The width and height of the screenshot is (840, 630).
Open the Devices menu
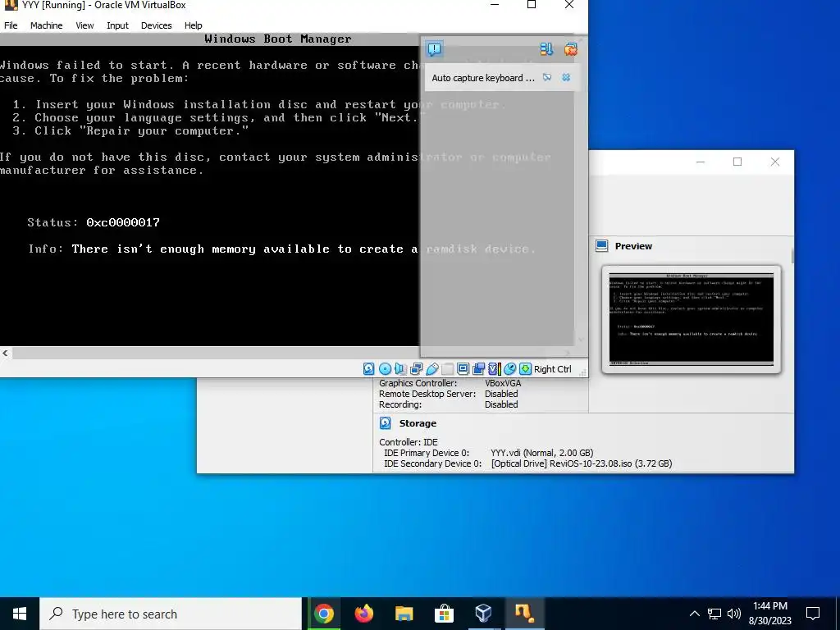157,25
